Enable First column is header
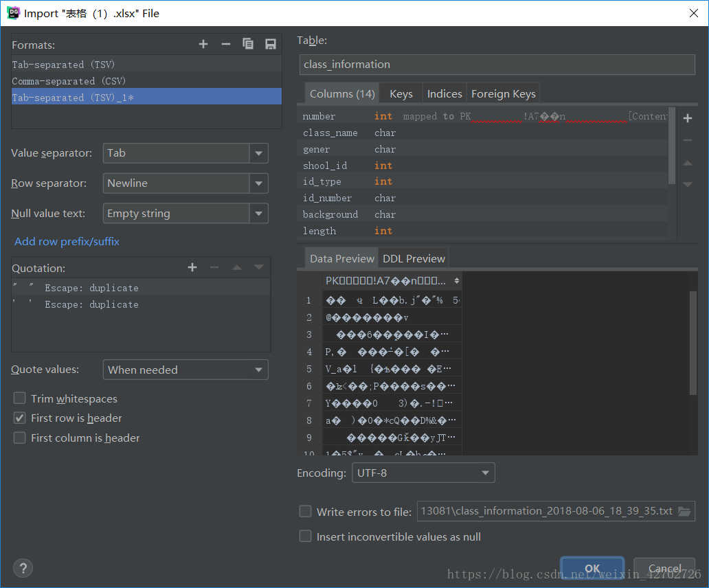This screenshot has width=709, height=588. [19, 438]
